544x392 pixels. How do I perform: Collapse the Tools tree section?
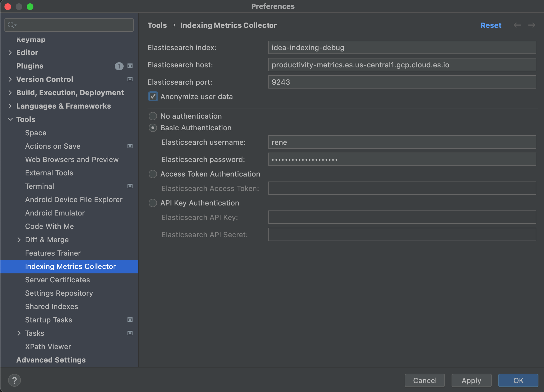click(x=10, y=119)
